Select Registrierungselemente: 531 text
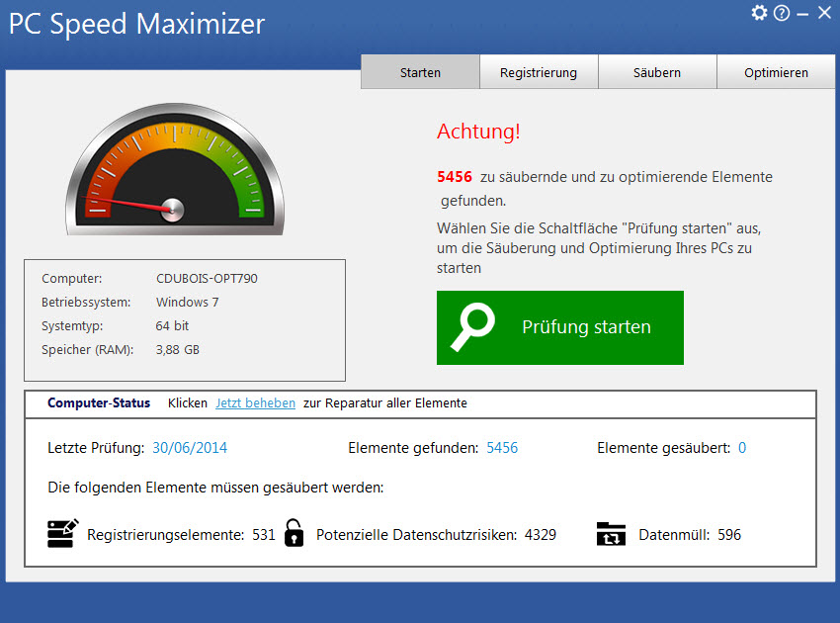The width and height of the screenshot is (840, 623). (x=181, y=535)
